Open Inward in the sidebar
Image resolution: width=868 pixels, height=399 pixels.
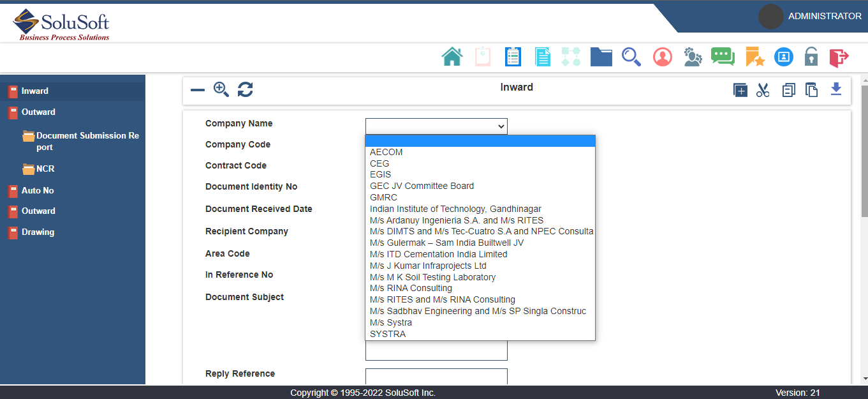(73, 91)
